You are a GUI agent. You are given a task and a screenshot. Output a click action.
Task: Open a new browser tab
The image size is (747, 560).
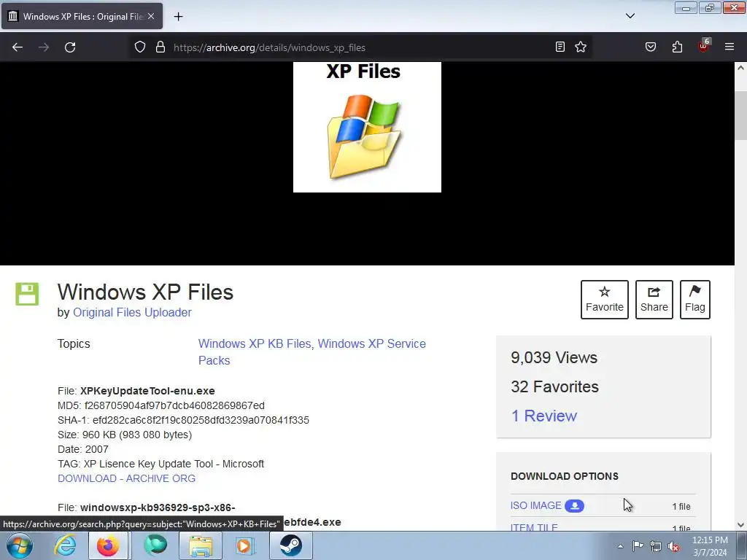point(178,17)
